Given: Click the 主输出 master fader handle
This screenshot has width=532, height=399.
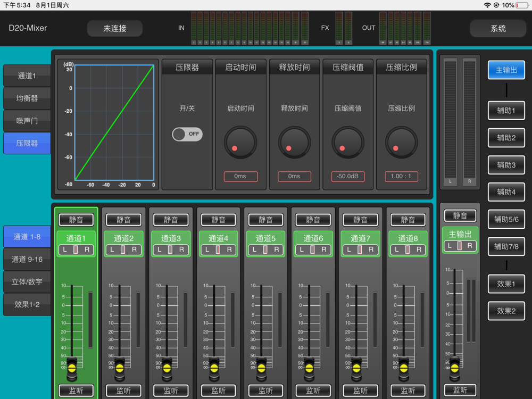Looking at the screenshot, I should click(455, 369).
